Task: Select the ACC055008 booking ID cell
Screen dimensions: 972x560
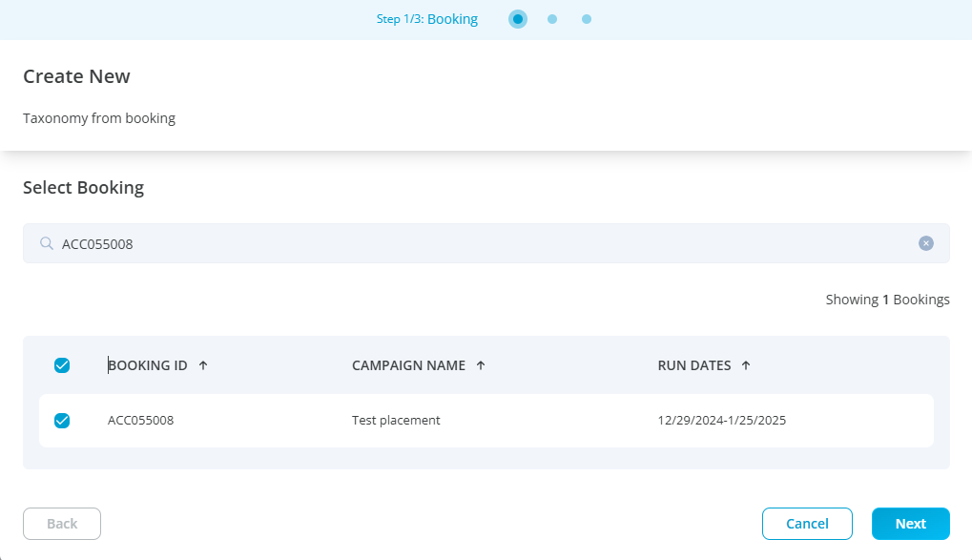Action: (140, 421)
